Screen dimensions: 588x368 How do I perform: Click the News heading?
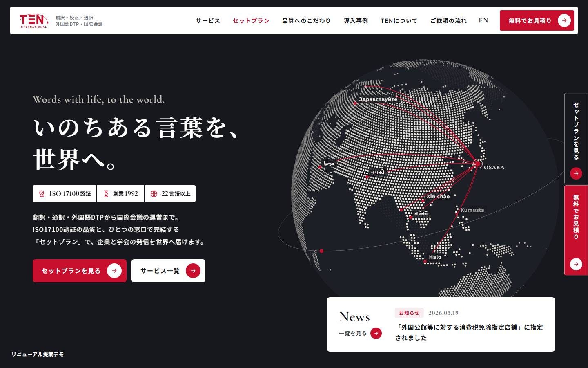(354, 317)
